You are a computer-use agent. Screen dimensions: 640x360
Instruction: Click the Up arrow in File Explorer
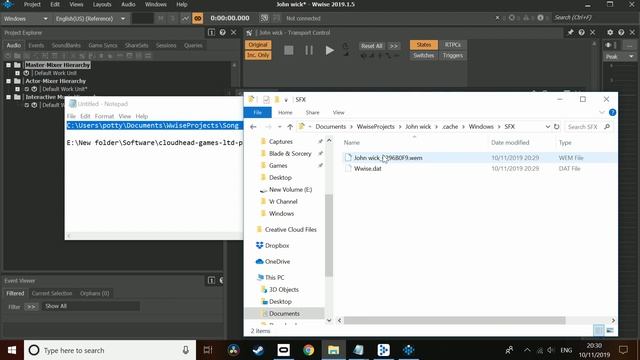pyautogui.click(x=290, y=127)
